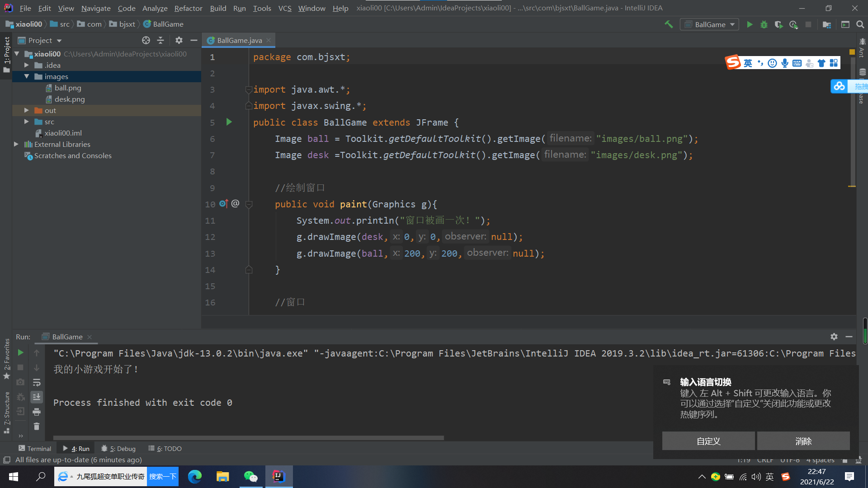Click the 自定义 button in notification

[708, 441]
